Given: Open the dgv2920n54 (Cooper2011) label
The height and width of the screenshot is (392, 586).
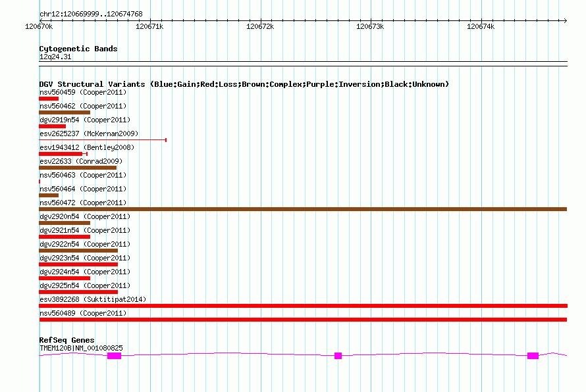Looking at the screenshot, I should point(85,216).
